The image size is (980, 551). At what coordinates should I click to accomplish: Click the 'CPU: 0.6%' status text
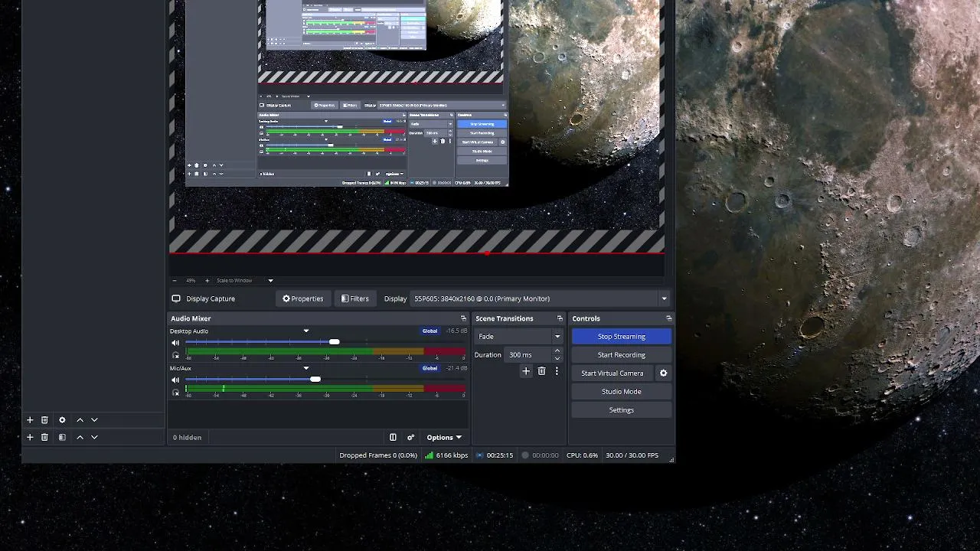coord(582,455)
